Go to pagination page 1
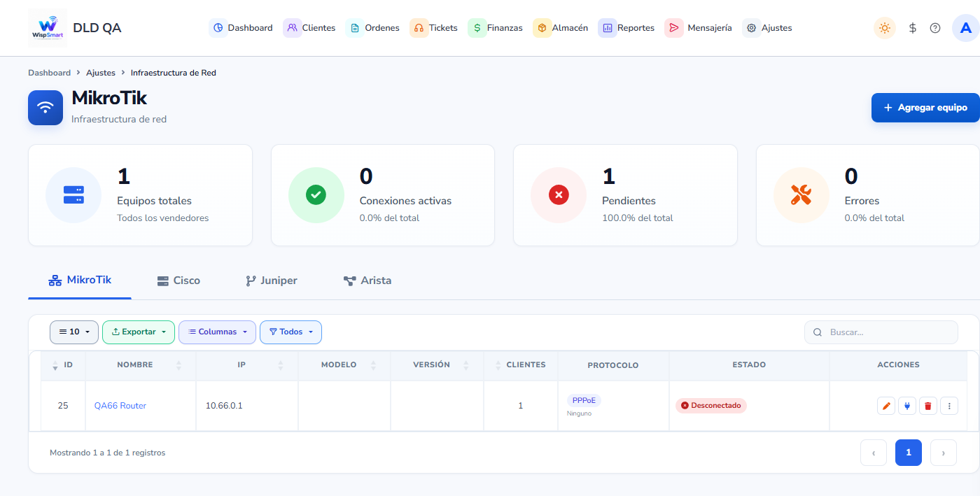The height and width of the screenshot is (496, 980). pos(909,453)
